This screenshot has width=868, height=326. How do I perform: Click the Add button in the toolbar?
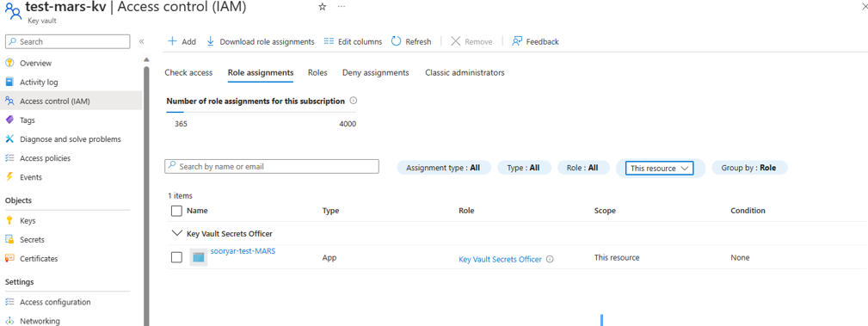[x=182, y=41]
